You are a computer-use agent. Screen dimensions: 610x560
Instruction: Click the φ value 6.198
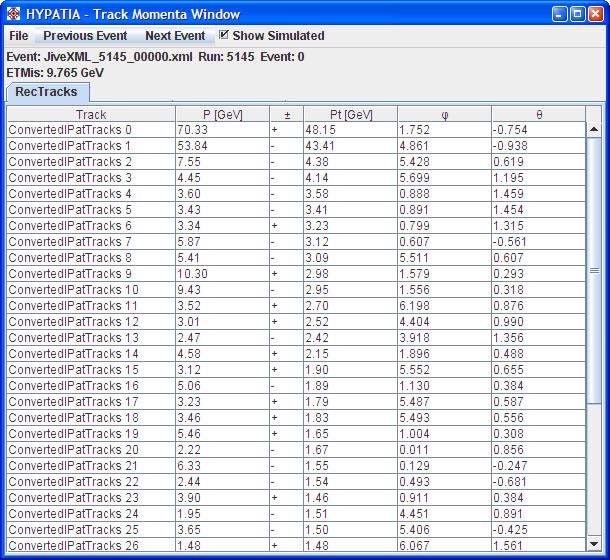coord(414,305)
